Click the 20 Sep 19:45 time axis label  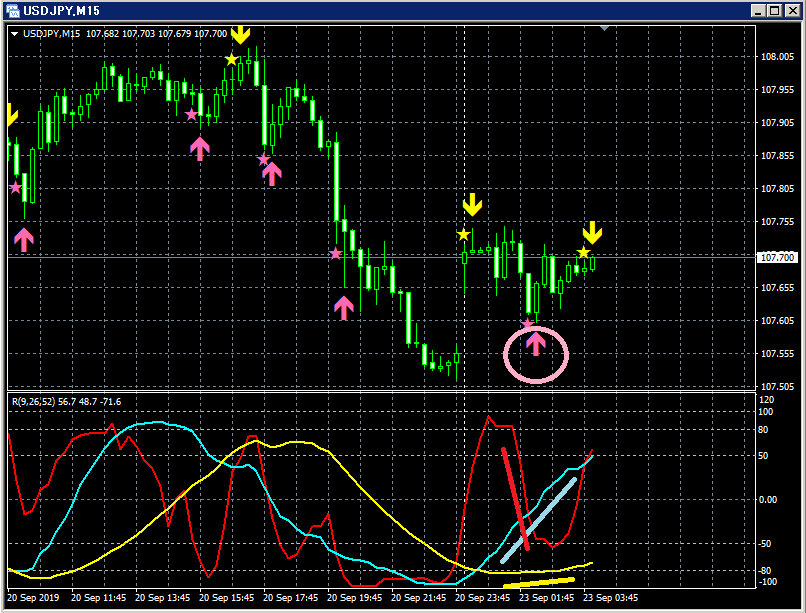coord(355,598)
